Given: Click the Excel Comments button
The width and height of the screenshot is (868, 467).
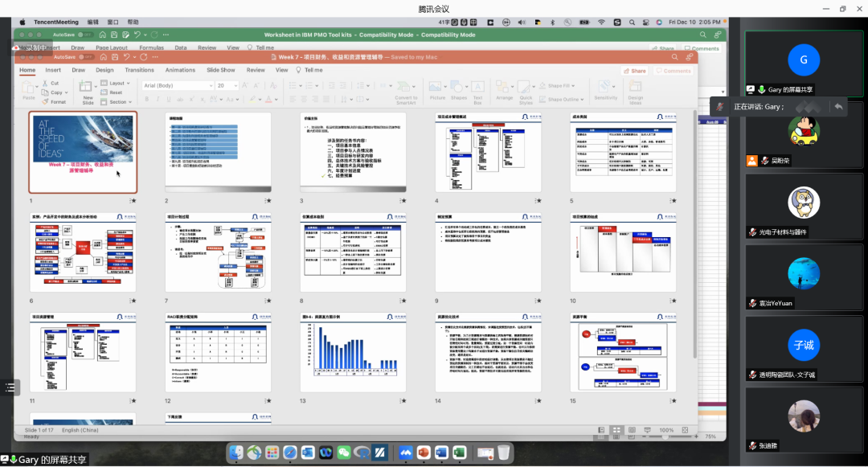Looking at the screenshot, I should [x=702, y=49].
